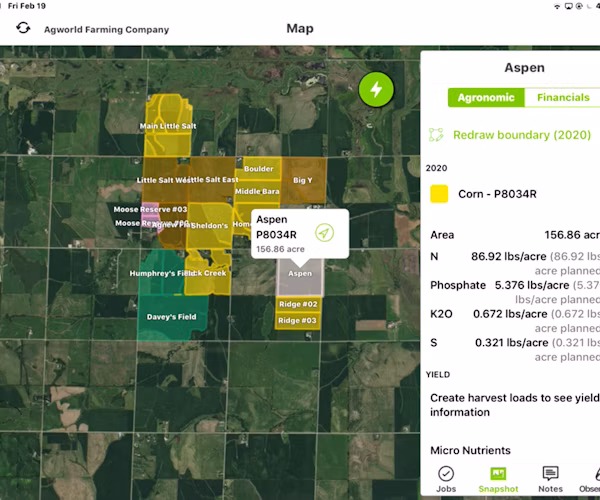Viewport: 600px width, 500px height.
Task: Open the Notes speech bubble icon
Action: tap(550, 474)
